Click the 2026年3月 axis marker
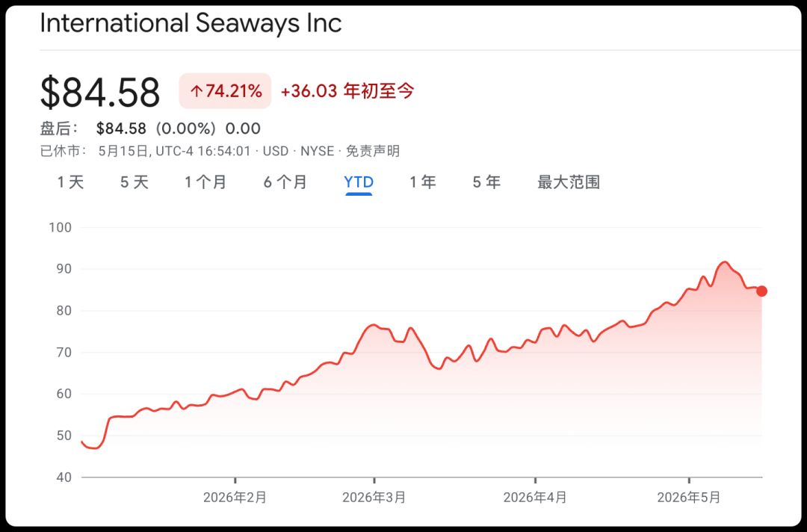 click(374, 498)
